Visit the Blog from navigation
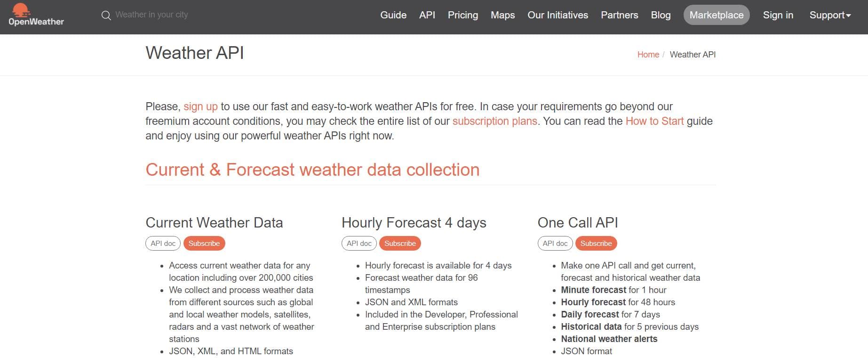 (661, 15)
